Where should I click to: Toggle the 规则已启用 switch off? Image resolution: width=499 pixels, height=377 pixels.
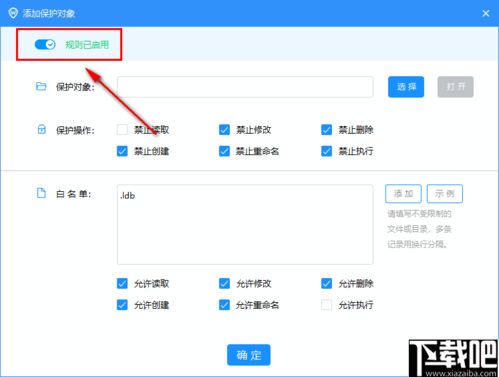[45, 44]
